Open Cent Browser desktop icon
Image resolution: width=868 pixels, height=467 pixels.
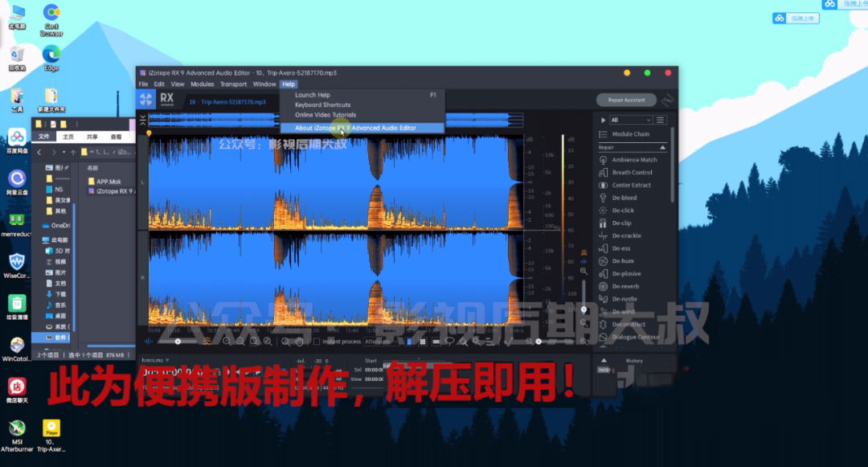[x=51, y=20]
